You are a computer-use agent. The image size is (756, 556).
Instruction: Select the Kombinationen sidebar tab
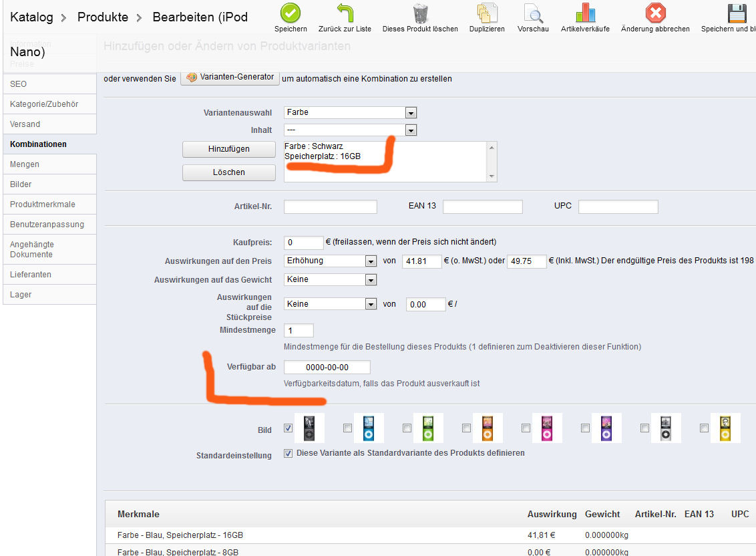coord(49,144)
